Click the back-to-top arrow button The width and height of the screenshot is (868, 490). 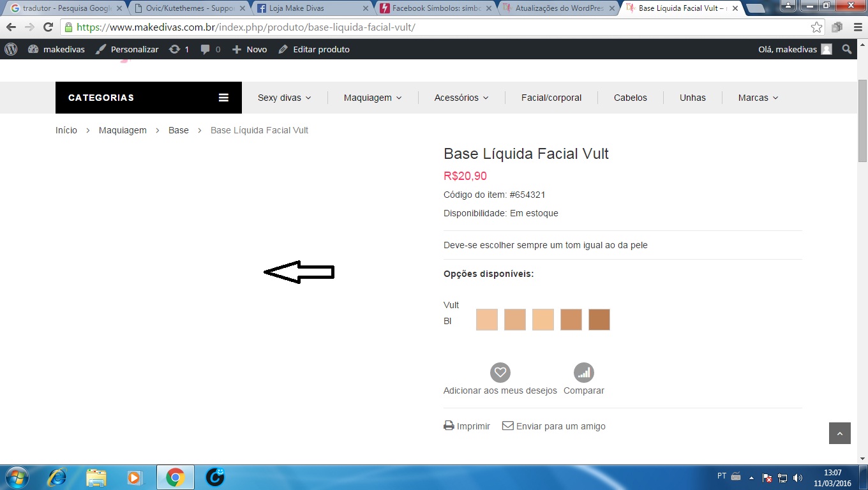[x=840, y=433]
